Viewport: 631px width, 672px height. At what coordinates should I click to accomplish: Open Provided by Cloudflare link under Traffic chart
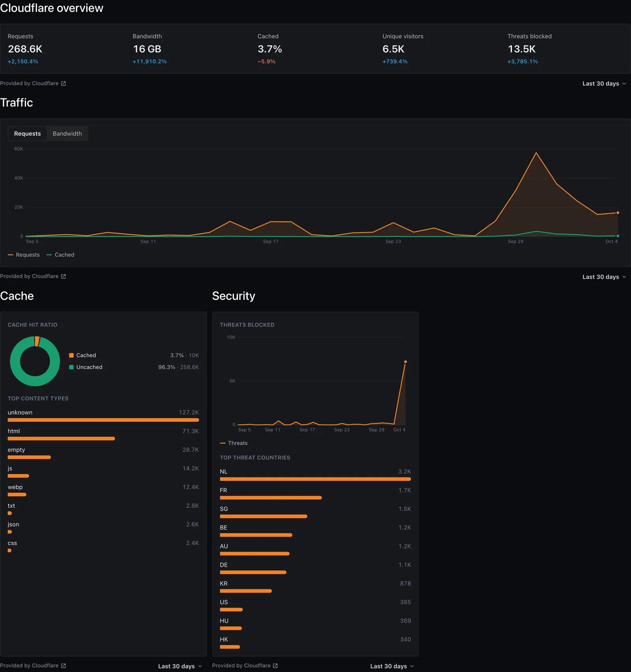coord(33,276)
